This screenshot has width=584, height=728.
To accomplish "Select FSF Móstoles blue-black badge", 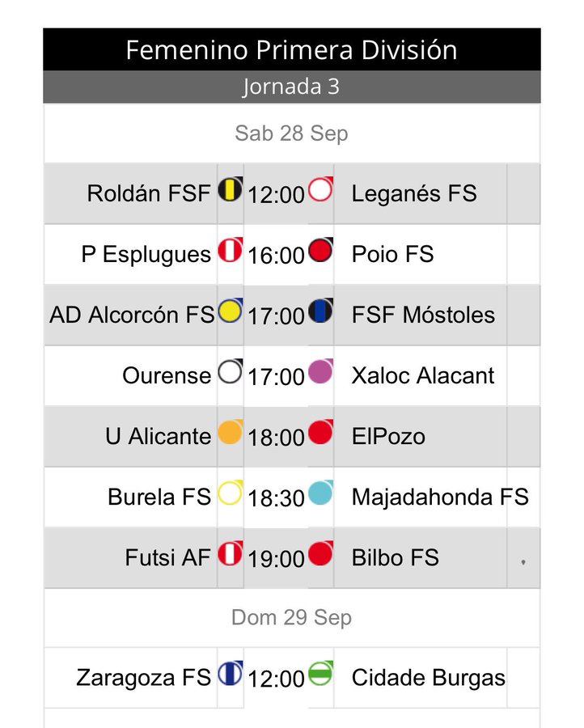I will [x=321, y=310].
